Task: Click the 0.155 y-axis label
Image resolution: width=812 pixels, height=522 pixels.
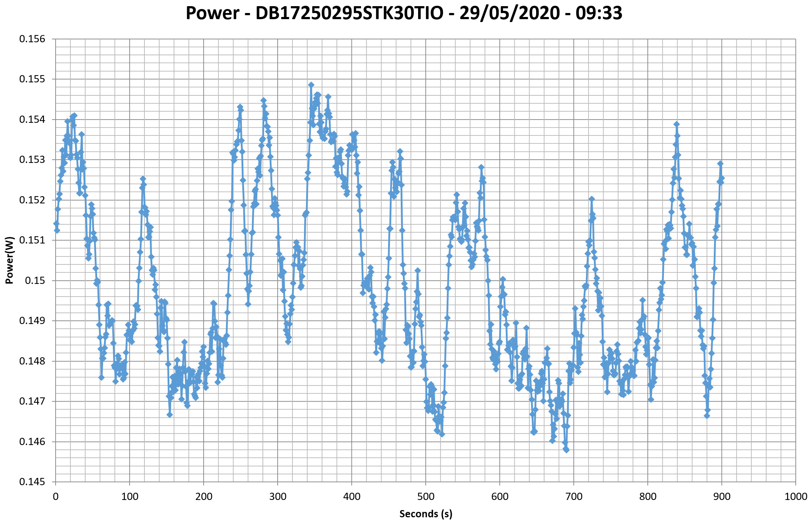Action: (x=32, y=79)
